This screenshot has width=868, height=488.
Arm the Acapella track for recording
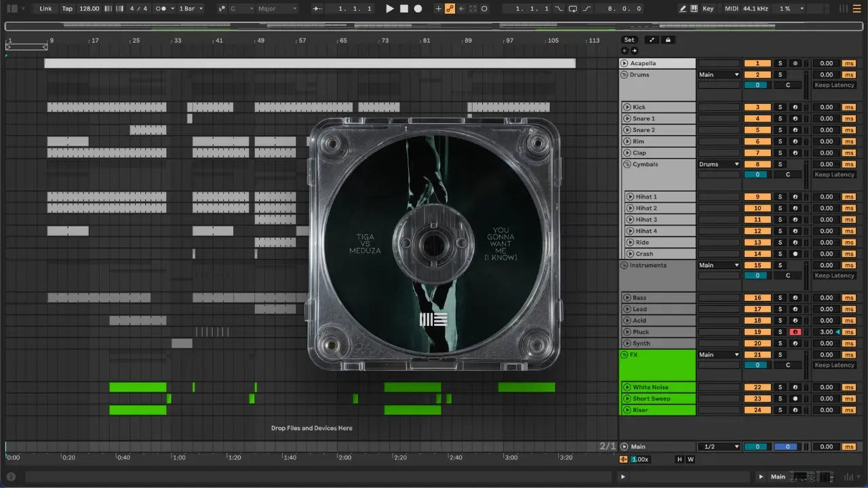click(795, 63)
